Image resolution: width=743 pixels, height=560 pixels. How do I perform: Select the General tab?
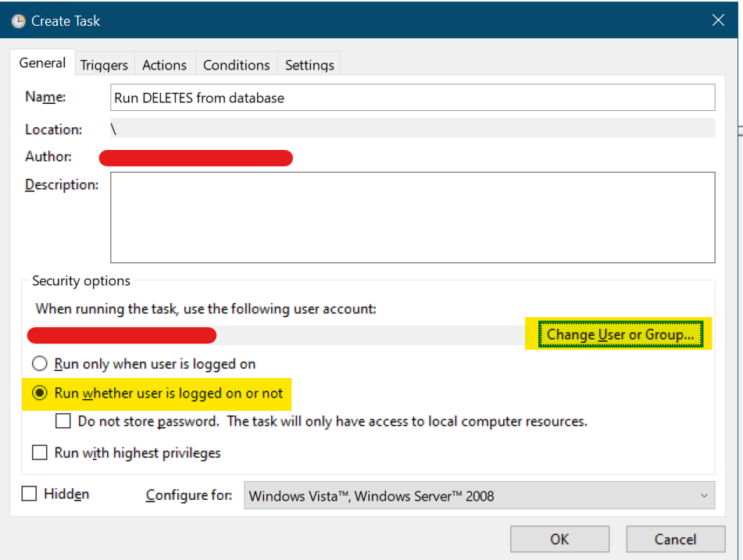click(42, 63)
